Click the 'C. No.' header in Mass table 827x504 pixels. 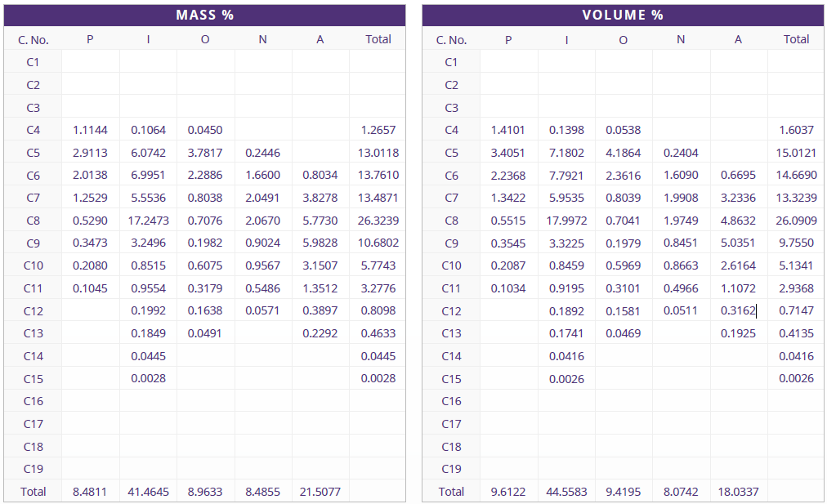(x=34, y=39)
